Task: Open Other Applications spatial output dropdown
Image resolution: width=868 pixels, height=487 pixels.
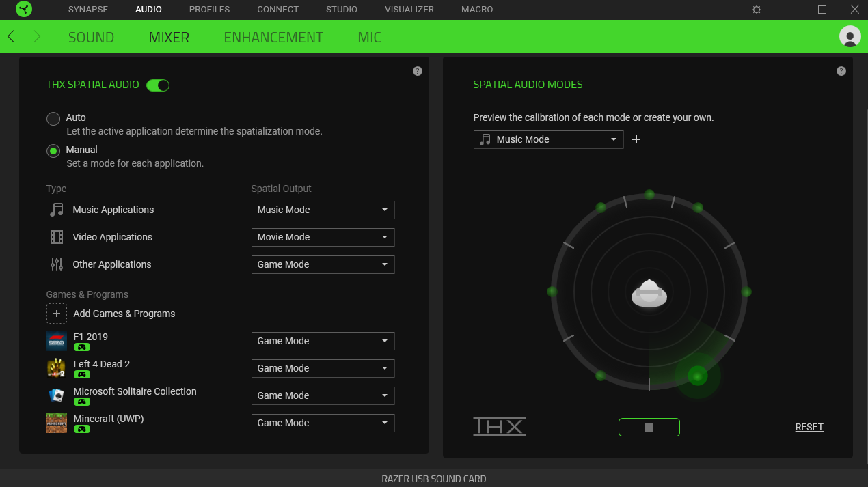Action: pos(323,264)
